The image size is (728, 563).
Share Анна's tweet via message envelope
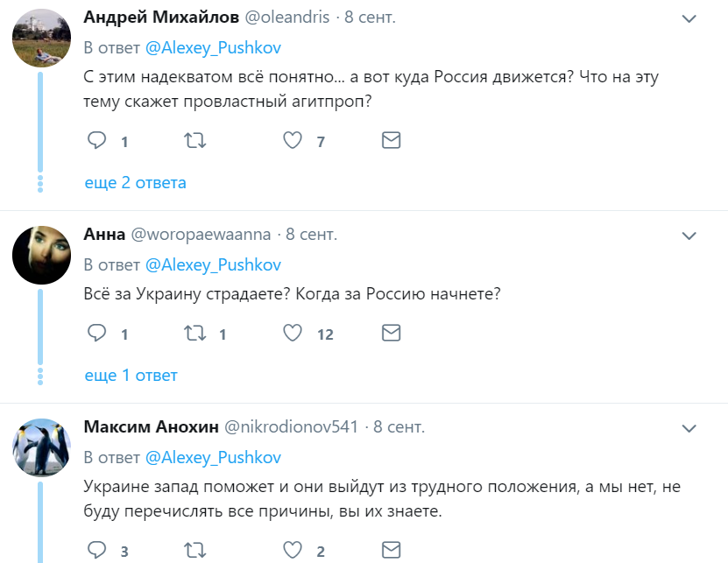pyautogui.click(x=391, y=333)
